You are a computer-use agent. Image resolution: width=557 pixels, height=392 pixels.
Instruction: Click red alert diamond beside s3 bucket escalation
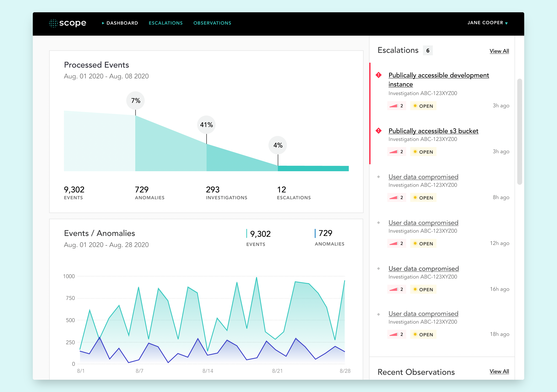pyautogui.click(x=379, y=131)
